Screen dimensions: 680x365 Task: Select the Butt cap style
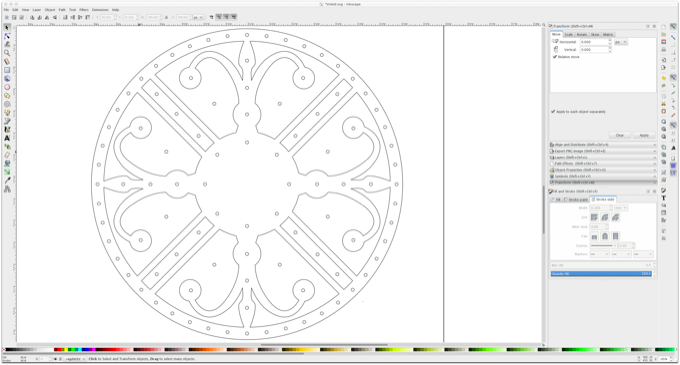point(594,236)
